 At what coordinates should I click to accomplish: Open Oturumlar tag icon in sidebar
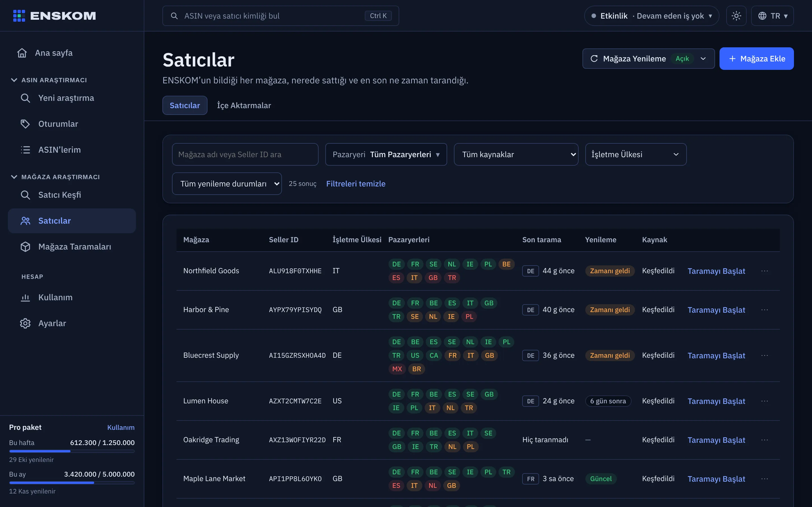tap(25, 124)
